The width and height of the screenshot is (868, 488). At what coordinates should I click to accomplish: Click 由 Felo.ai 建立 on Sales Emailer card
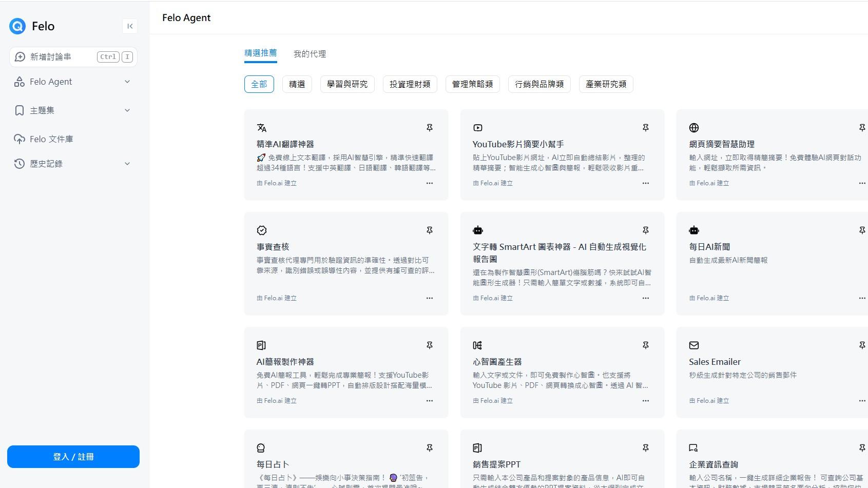pyautogui.click(x=709, y=401)
